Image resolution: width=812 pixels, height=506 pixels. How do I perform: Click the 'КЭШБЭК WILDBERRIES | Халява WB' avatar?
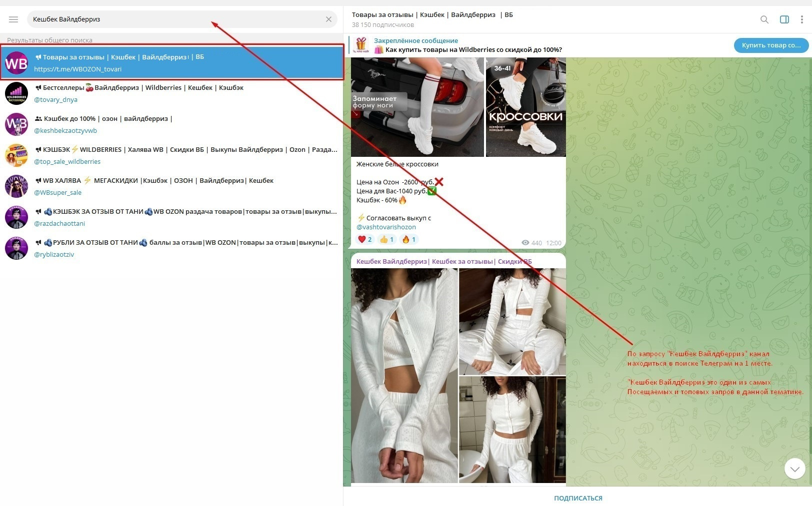pyautogui.click(x=16, y=155)
